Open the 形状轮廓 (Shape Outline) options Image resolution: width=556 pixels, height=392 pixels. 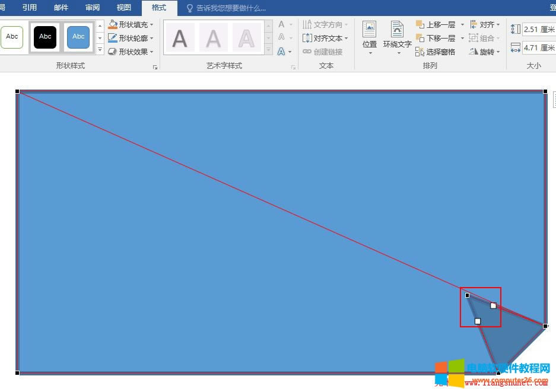(131, 38)
